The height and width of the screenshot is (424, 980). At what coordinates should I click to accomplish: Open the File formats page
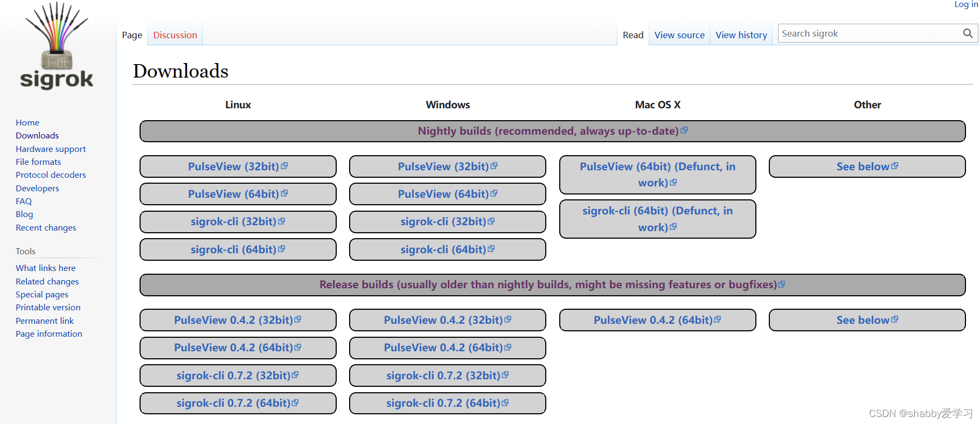coord(38,162)
